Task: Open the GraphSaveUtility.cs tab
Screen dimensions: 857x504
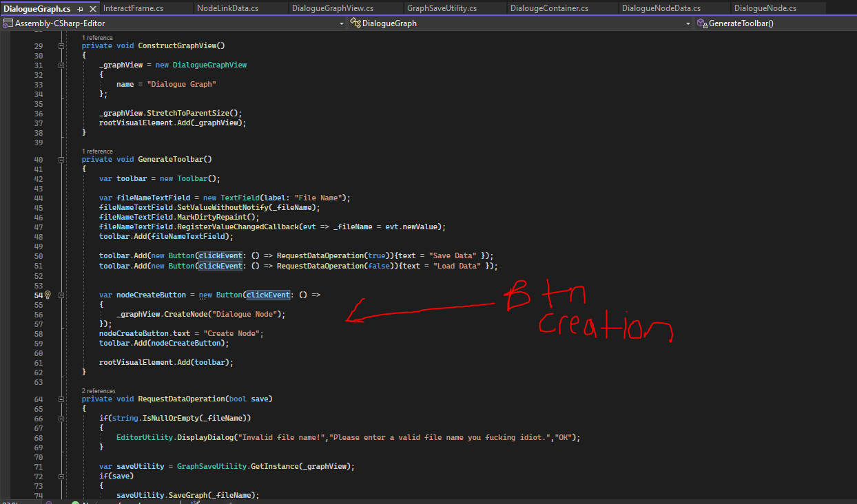Action: (x=442, y=8)
